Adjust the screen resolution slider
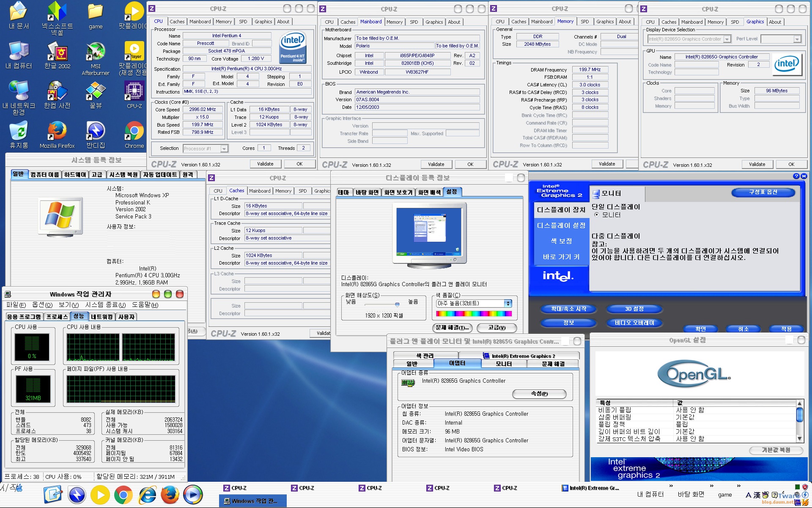This screenshot has width=812, height=508. [x=397, y=304]
